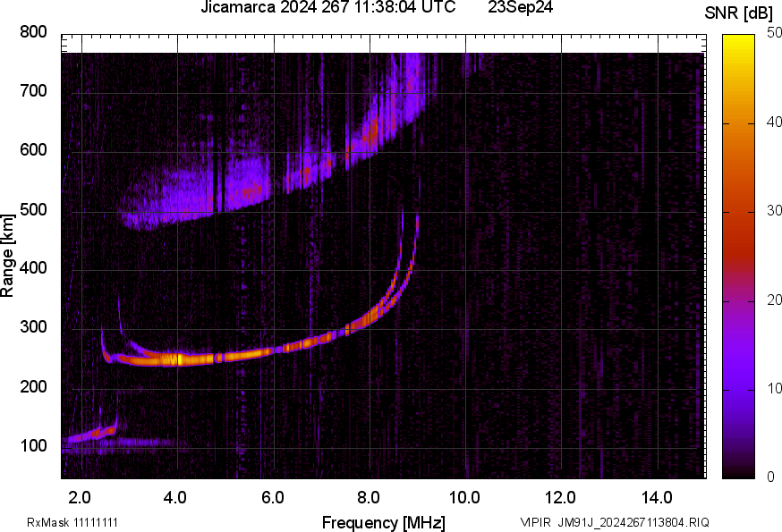Click the 'Range [km]' axis label
The height and width of the screenshot is (532, 782).
tap(7, 256)
